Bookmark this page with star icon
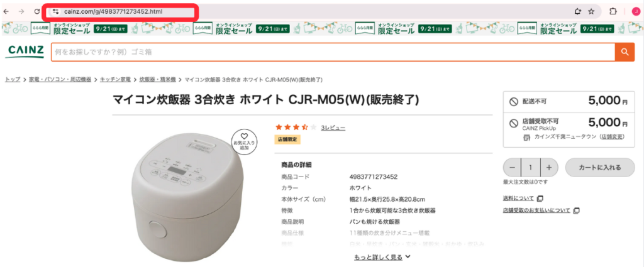This screenshot has height=267, width=644. click(591, 11)
